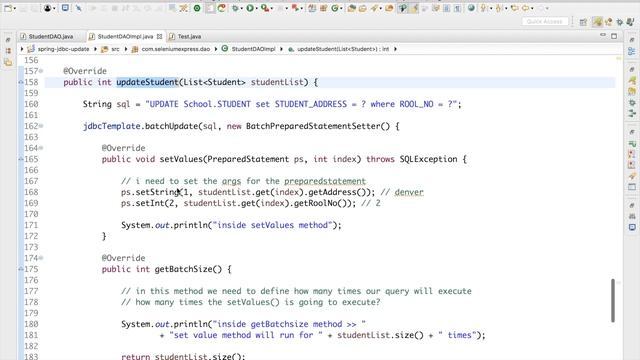The image size is (640, 360).
Task: Click the Outline view icon in right sidebar
Action: [x=632, y=51]
